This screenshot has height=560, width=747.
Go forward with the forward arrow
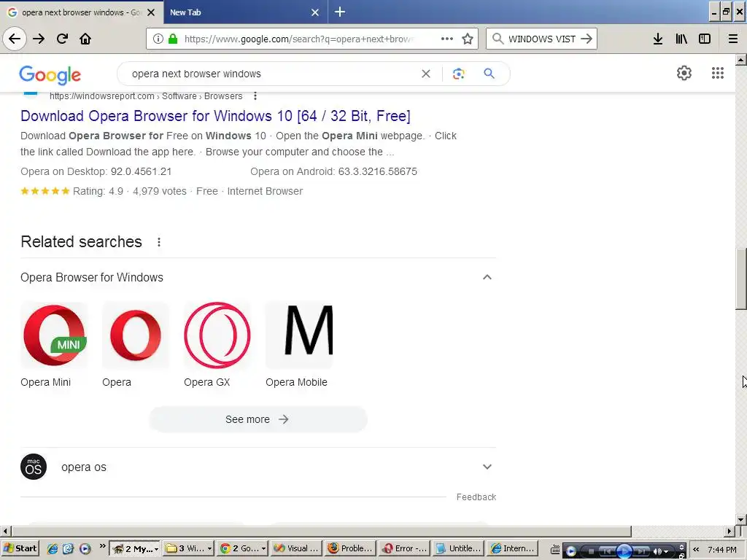tap(39, 39)
